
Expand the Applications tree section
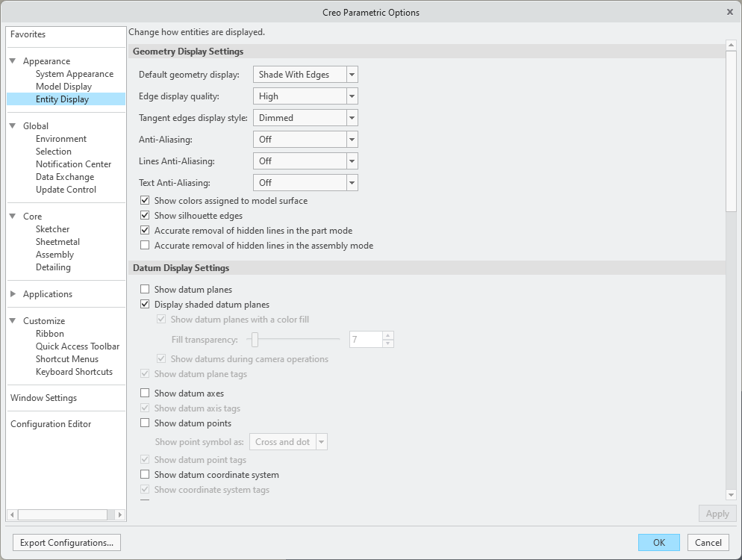13,294
